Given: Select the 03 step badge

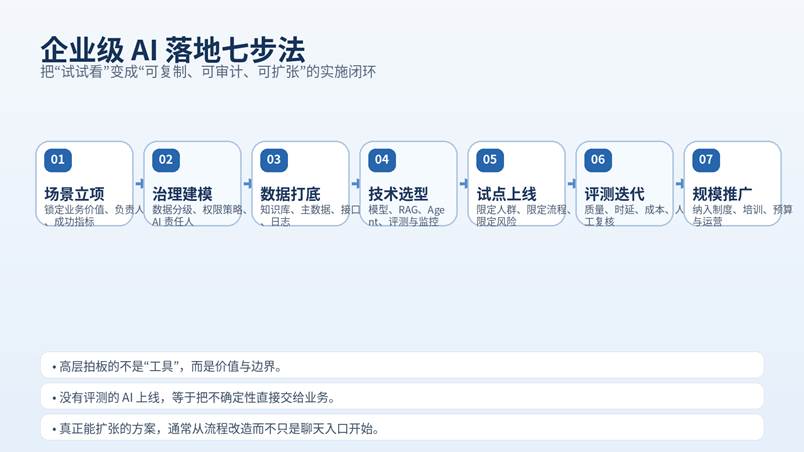Looking at the screenshot, I should [x=274, y=160].
